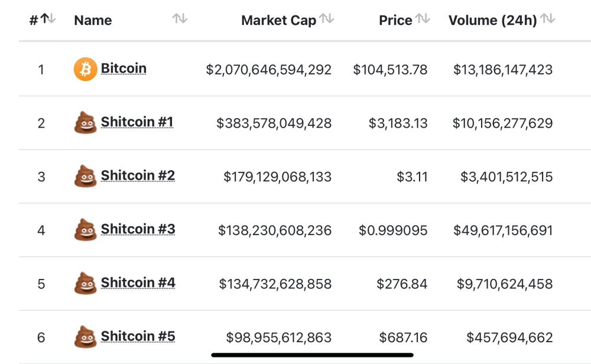This screenshot has width=591, height=364.
Task: Tap the black home indicator bar
Action: point(313,355)
